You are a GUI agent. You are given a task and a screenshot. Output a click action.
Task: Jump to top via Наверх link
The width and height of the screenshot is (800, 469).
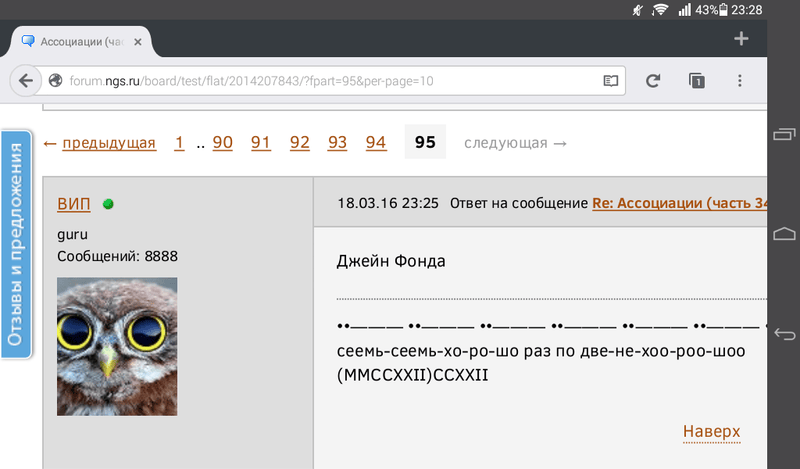tap(712, 431)
